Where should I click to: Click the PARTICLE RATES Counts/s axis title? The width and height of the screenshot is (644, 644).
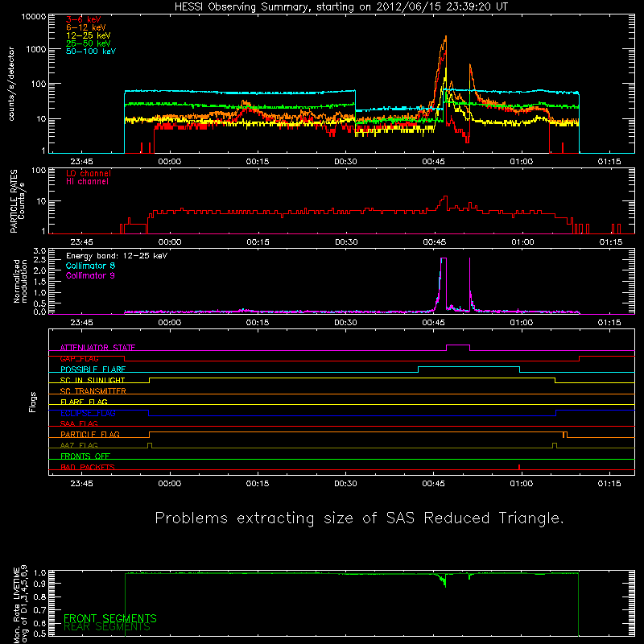tap(17, 201)
